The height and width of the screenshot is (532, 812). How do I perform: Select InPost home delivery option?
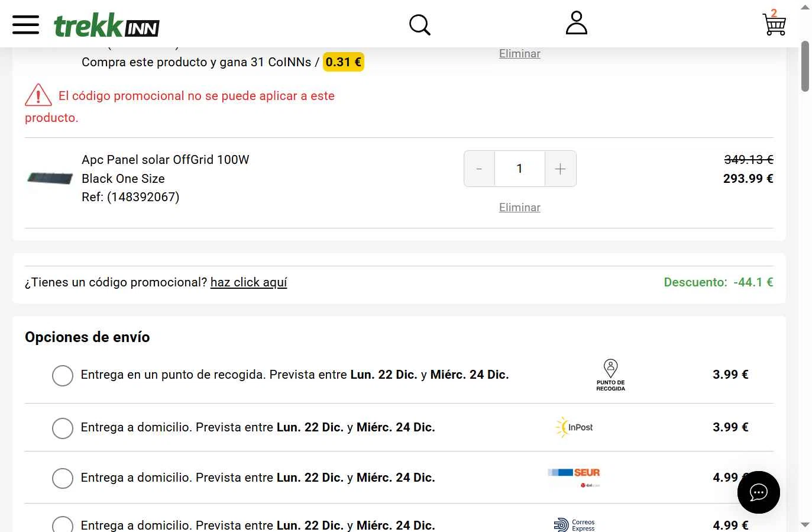tap(63, 428)
